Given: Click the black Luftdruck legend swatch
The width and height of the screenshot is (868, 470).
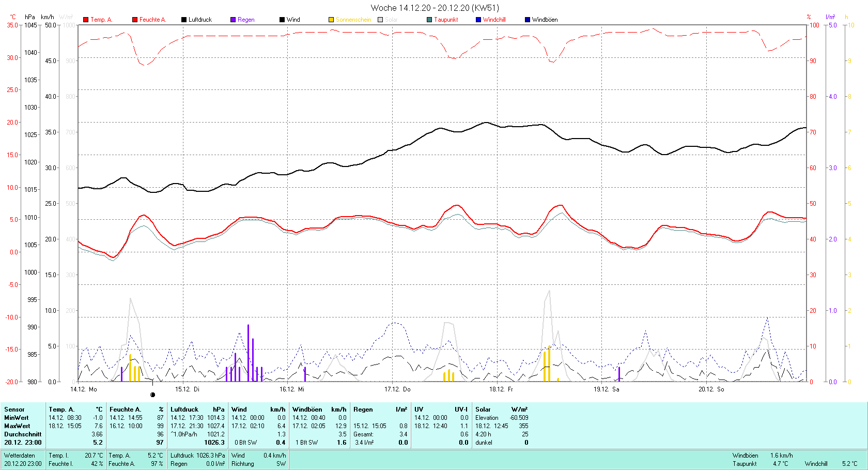Looking at the screenshot, I should pyautogui.click(x=184, y=20).
